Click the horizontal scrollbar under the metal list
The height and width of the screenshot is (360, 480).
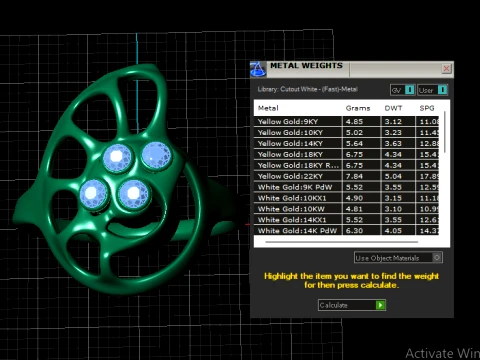[342, 242]
